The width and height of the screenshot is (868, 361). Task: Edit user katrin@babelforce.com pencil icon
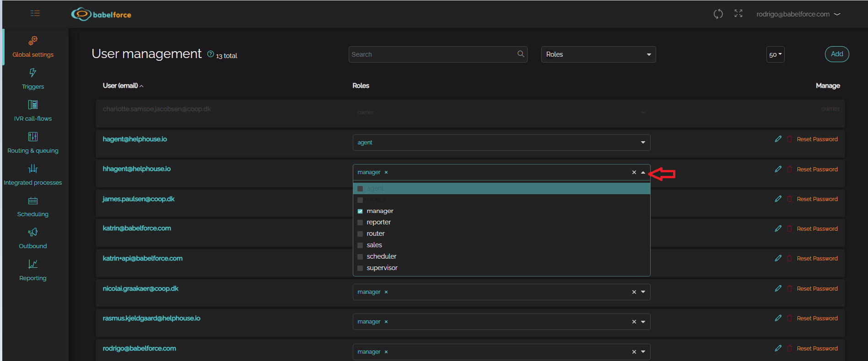(778, 228)
